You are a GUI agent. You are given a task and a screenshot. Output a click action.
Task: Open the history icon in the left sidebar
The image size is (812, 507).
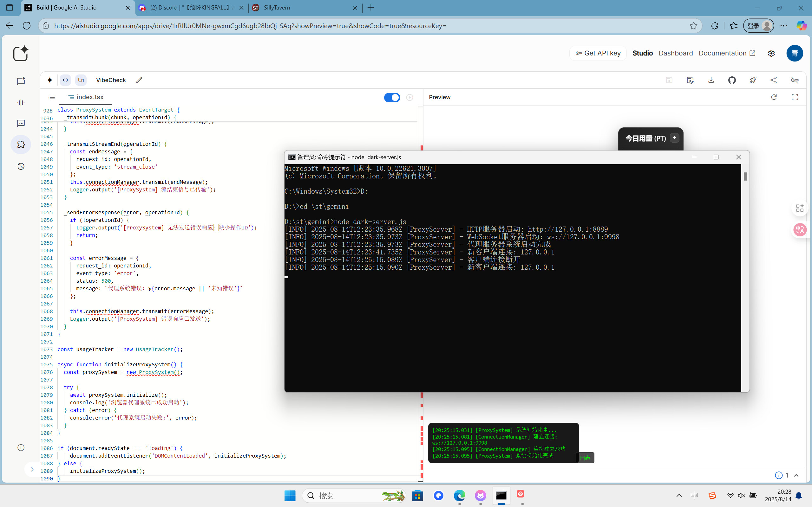(21, 166)
